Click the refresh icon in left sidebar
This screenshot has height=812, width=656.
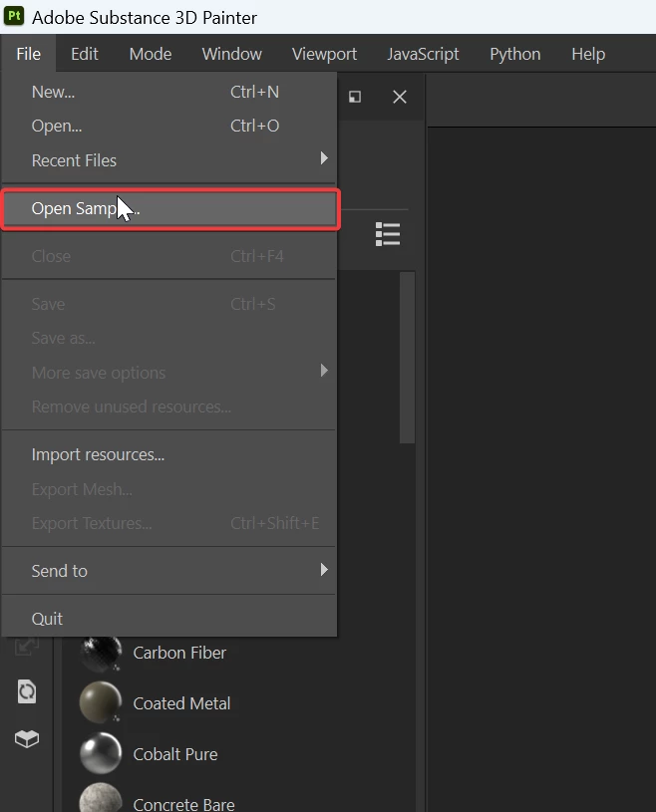[27, 691]
